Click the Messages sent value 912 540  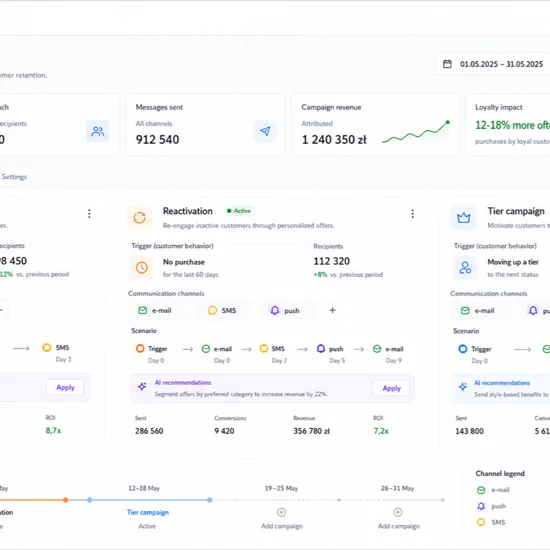tap(157, 140)
